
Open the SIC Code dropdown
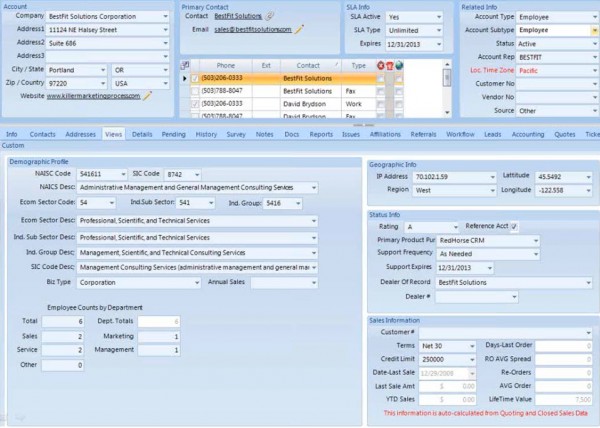[197, 175]
